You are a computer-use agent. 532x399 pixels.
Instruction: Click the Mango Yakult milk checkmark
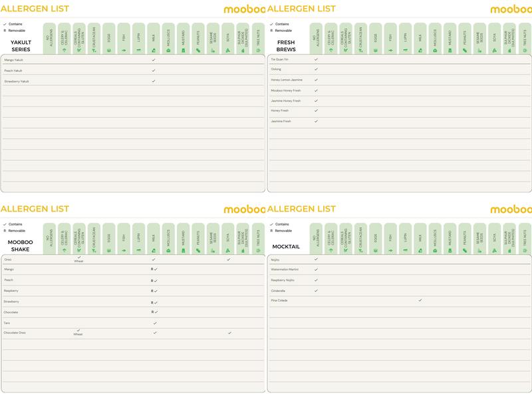tap(154, 60)
